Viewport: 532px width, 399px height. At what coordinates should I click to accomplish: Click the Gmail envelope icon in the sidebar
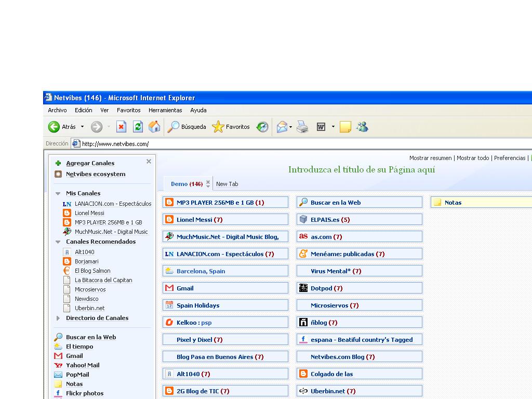point(58,356)
